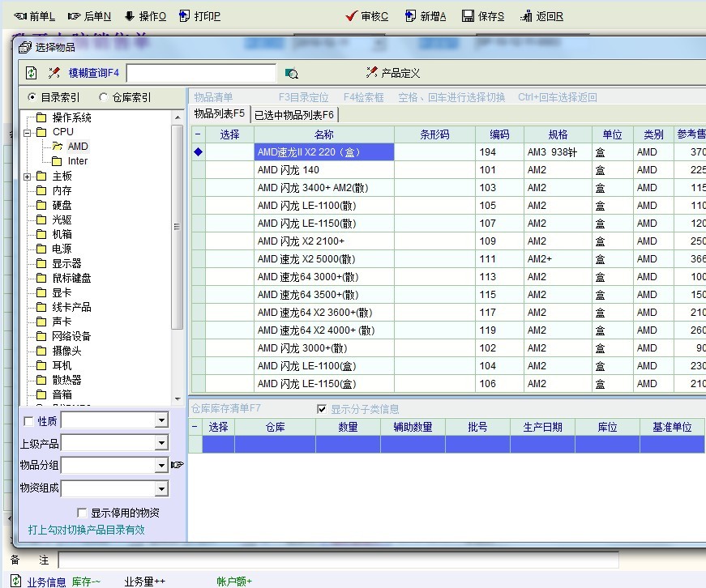The width and height of the screenshot is (706, 588).
Task: Click the refresh icon in the 选择物品 toolbar
Action: (x=32, y=73)
